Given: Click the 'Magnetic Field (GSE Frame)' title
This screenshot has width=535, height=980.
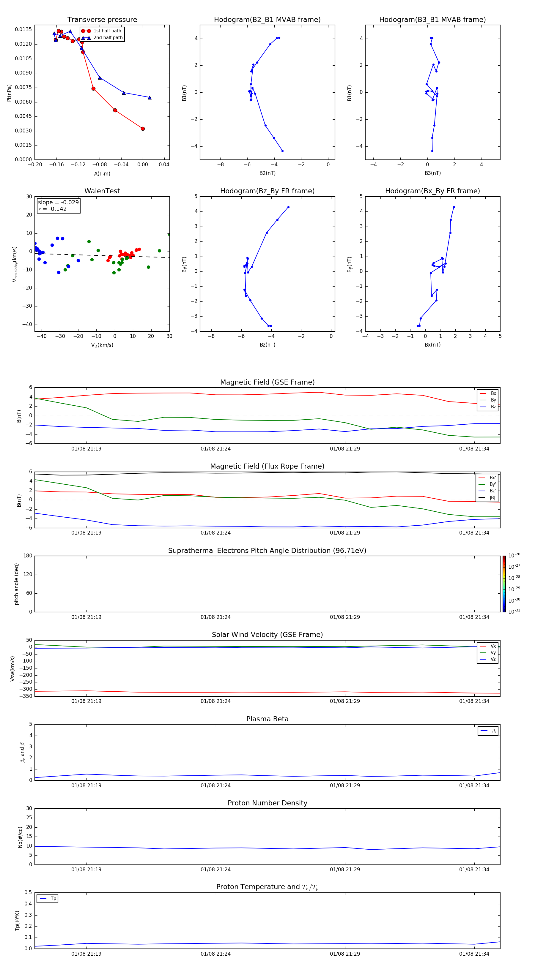Looking at the screenshot, I should (x=267, y=382).
